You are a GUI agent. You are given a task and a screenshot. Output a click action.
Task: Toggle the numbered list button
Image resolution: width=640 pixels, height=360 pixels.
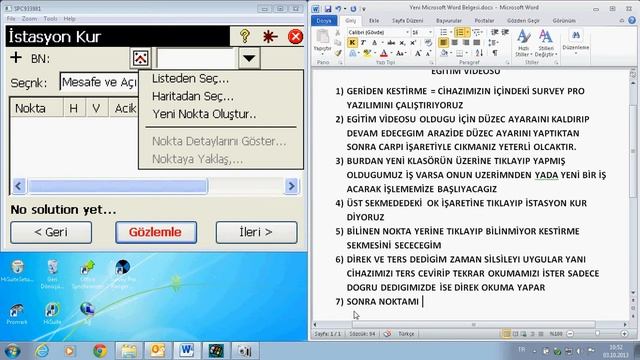click(460, 32)
